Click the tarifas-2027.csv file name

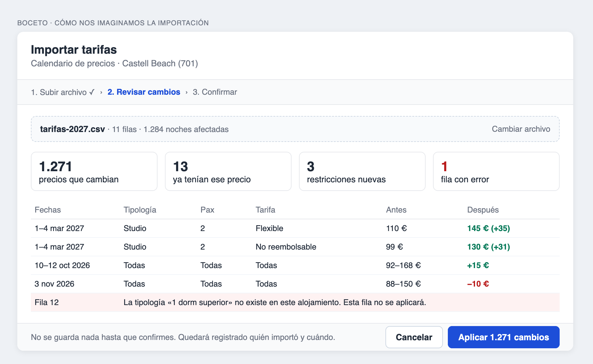(x=73, y=129)
